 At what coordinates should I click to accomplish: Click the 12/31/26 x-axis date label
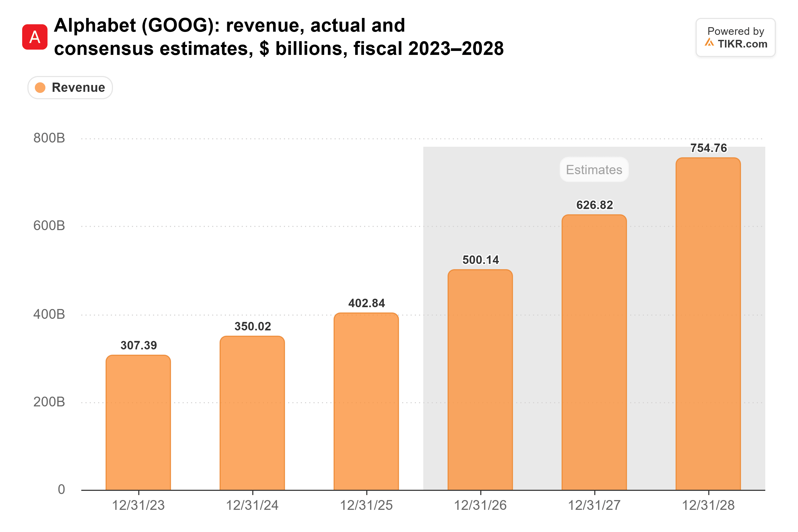pos(481,505)
